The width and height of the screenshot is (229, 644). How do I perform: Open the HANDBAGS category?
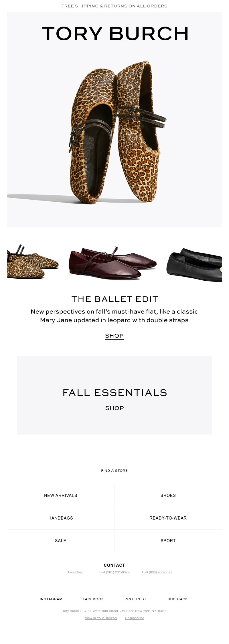click(x=60, y=518)
